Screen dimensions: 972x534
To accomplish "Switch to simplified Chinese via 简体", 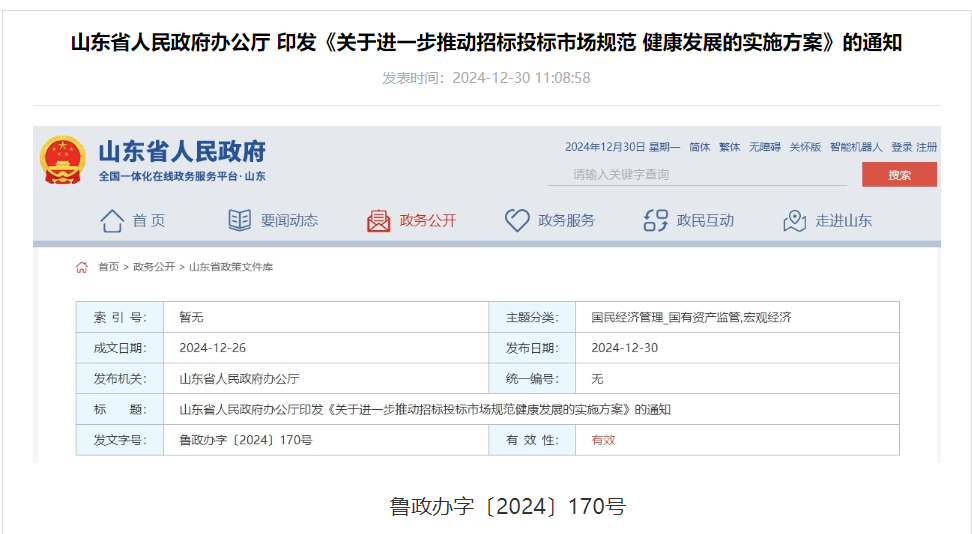I will 699,147.
